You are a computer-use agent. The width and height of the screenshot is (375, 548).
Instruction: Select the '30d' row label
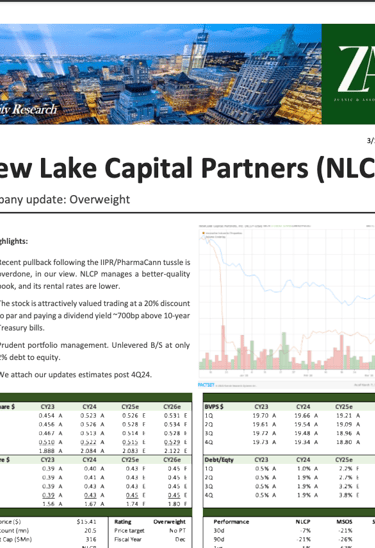click(219, 531)
